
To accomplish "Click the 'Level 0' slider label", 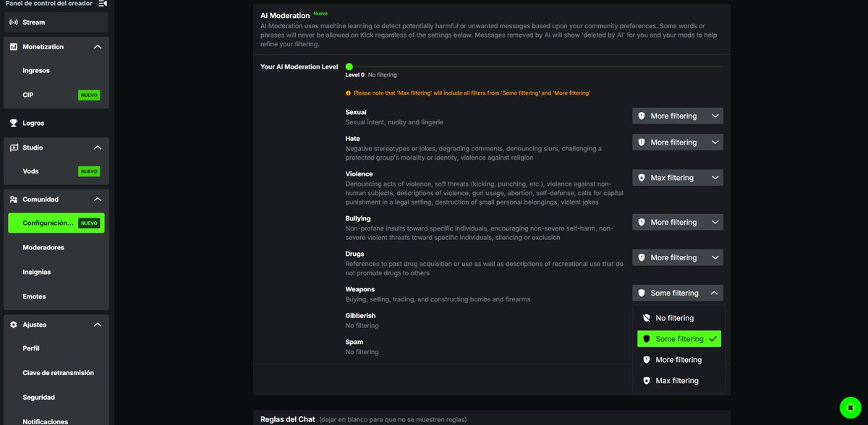I will pos(354,75).
